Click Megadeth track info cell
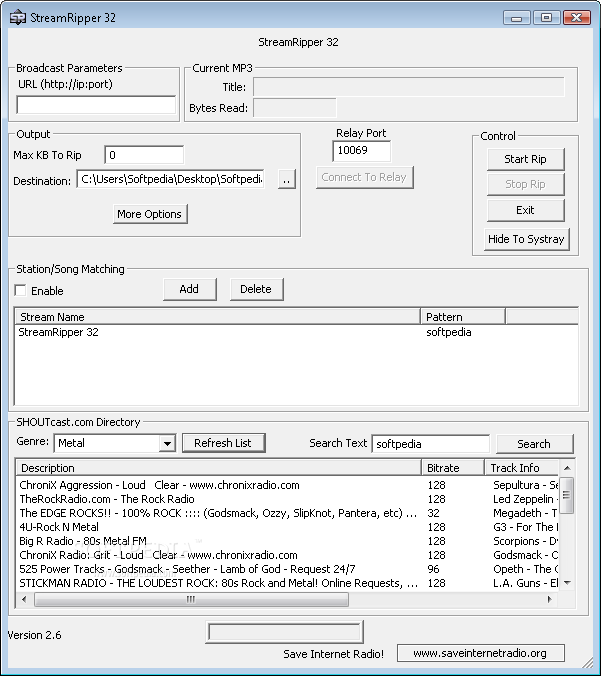The width and height of the screenshot is (601, 676). [x=526, y=513]
